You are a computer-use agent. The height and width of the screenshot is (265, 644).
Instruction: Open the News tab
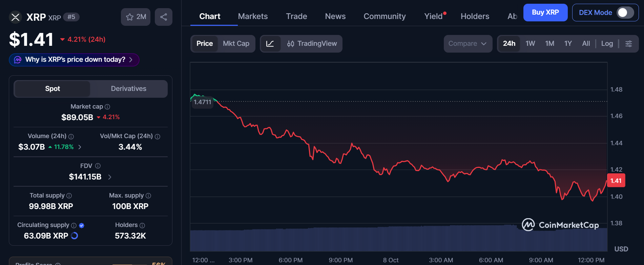click(x=335, y=16)
